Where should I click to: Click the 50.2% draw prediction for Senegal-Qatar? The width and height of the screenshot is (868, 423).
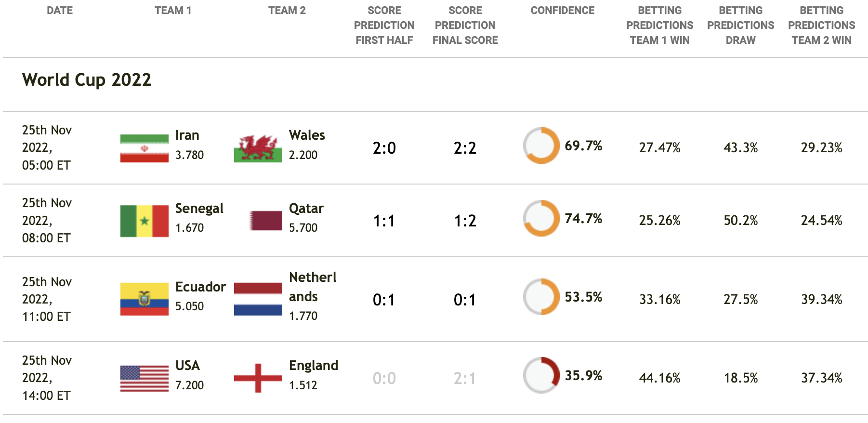[x=741, y=221]
